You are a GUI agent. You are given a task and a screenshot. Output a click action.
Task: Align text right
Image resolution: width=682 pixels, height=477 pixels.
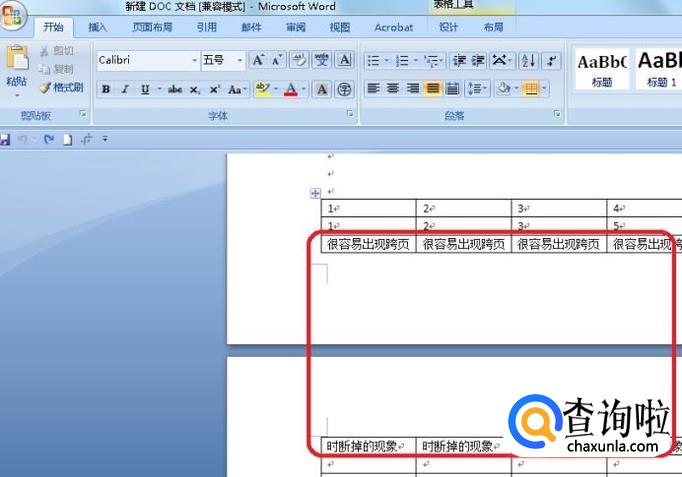(413, 89)
